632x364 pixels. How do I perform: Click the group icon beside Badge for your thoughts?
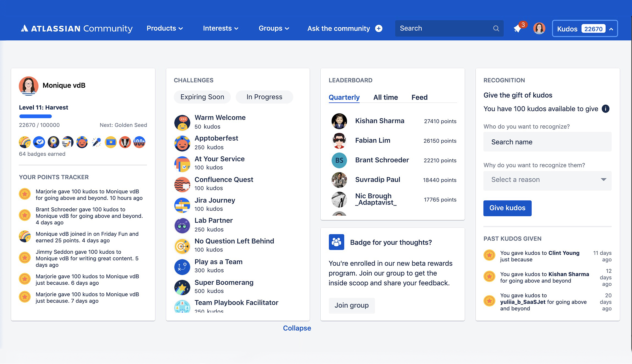click(336, 242)
